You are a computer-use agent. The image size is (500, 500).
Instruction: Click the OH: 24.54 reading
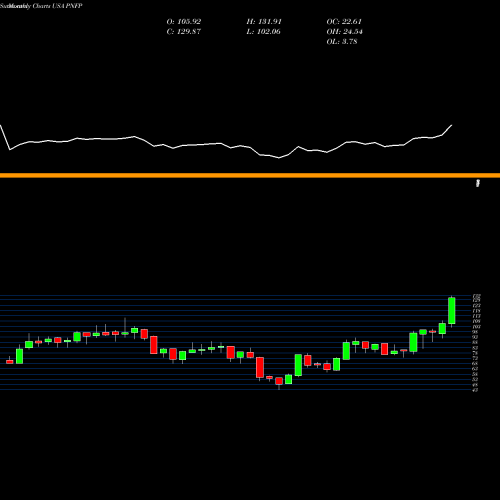(x=344, y=32)
